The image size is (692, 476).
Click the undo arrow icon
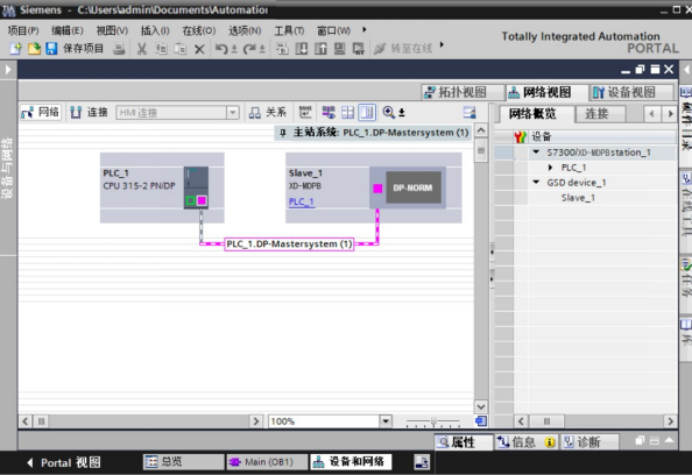point(221,49)
